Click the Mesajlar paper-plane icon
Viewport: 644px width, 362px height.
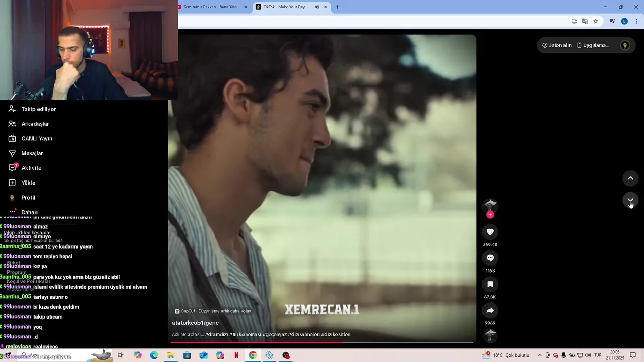pos(12,153)
